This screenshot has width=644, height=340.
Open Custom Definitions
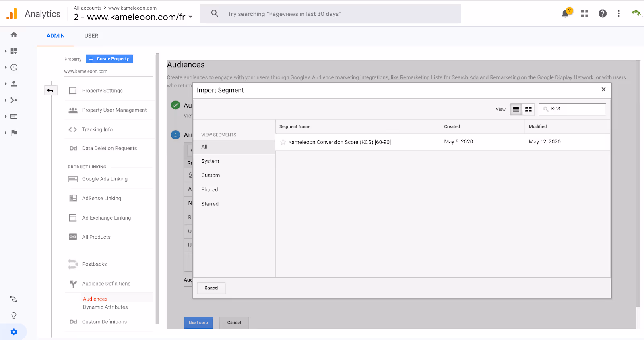104,322
